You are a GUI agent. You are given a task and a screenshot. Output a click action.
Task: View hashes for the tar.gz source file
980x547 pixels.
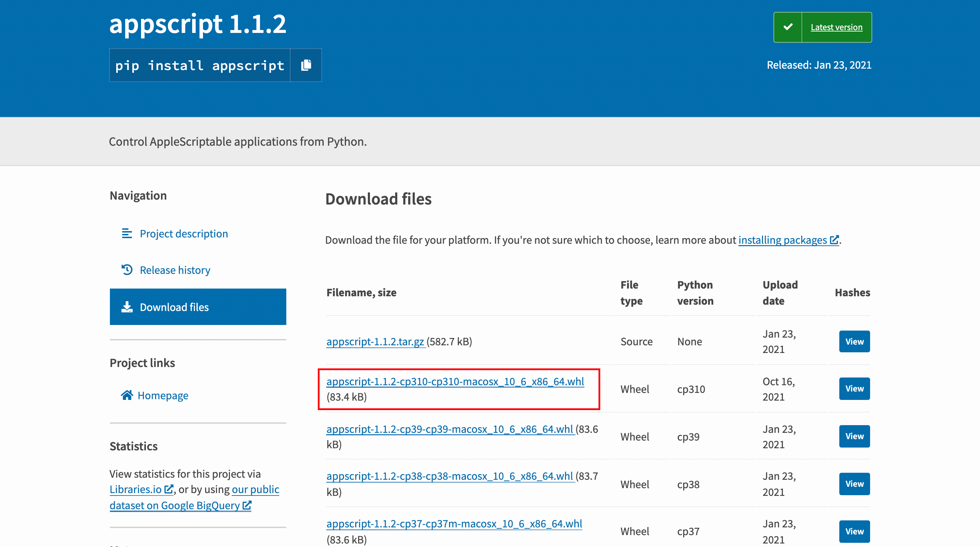854,341
